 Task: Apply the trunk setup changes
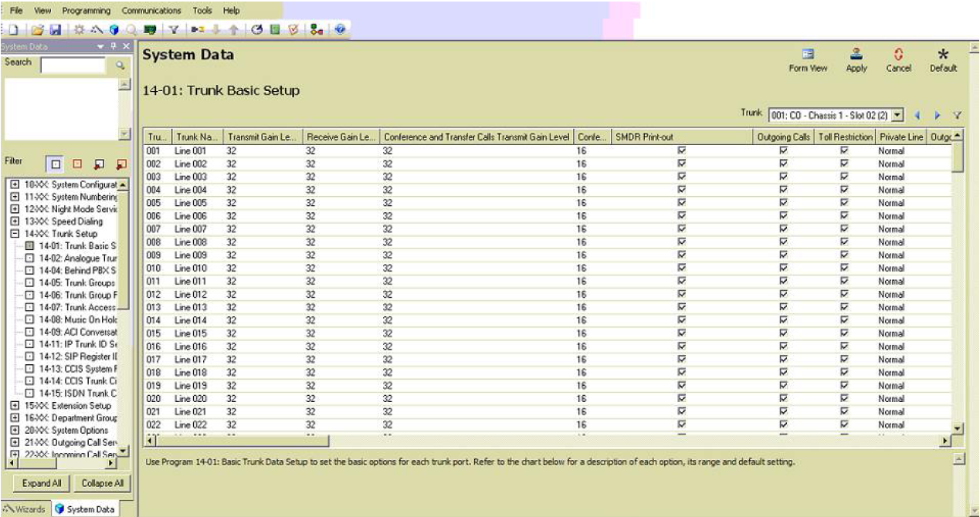(856, 60)
